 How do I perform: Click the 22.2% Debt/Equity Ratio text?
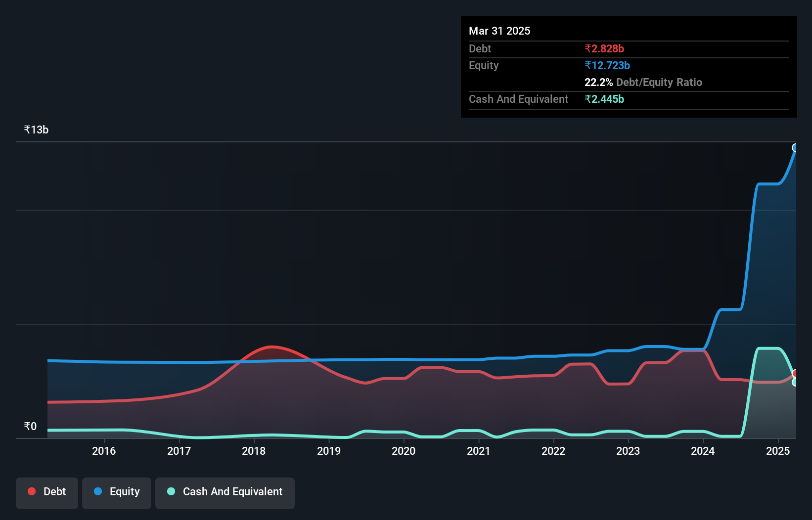643,82
